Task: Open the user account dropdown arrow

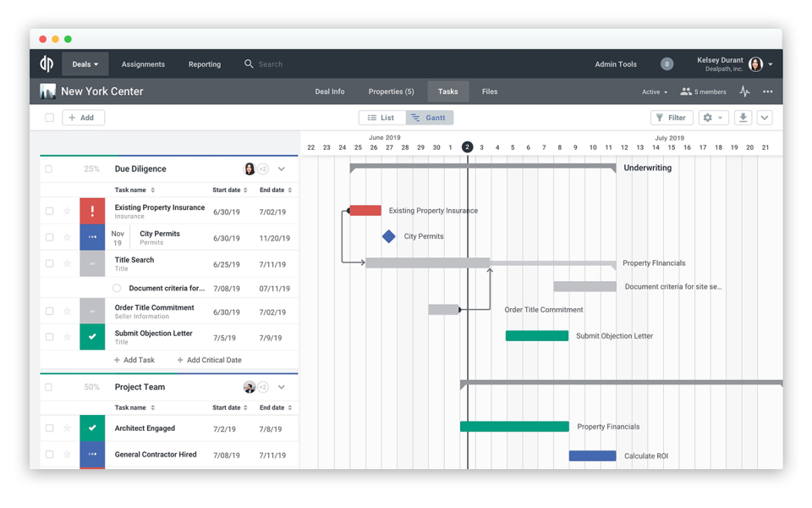Action: 771,64
